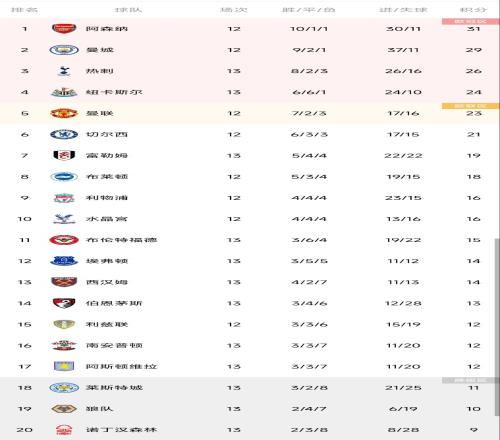500x440 pixels.
Task: Open team name 布伦特福德
Action: pyautogui.click(x=121, y=240)
